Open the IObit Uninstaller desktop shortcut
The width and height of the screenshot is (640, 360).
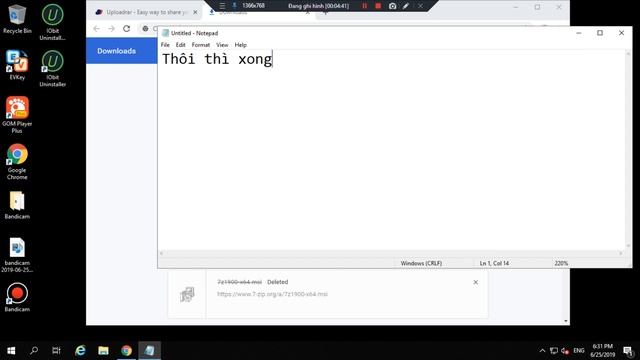(x=52, y=68)
